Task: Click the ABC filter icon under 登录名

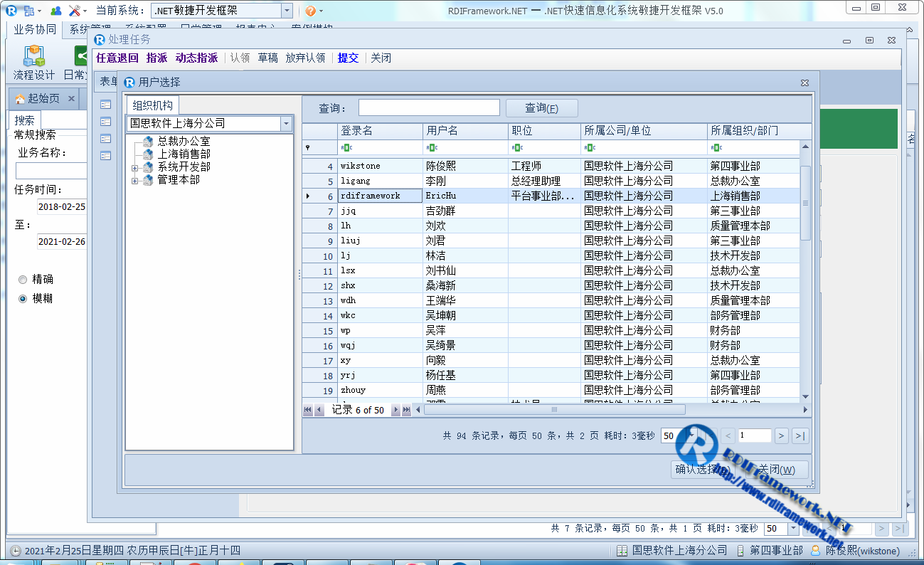Action: pos(346,148)
